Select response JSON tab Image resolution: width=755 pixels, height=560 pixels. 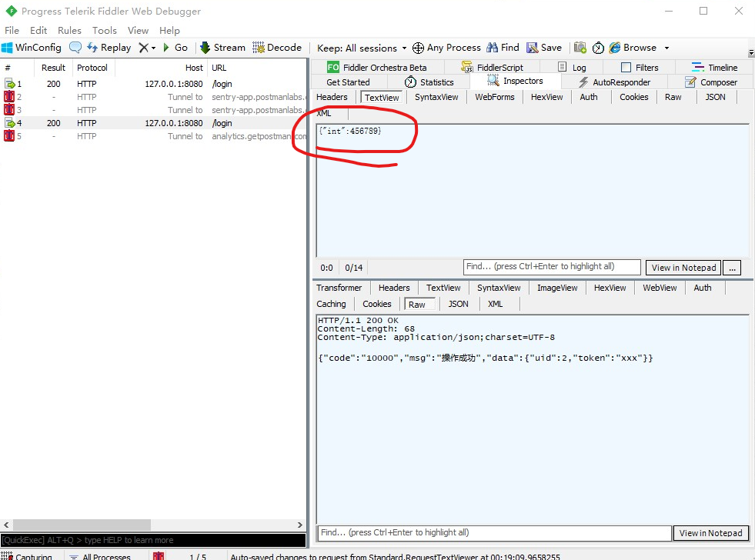point(458,304)
